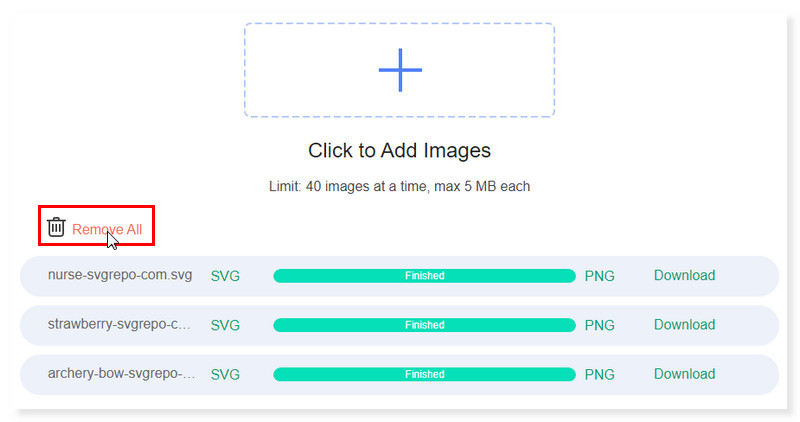This screenshot has width=800, height=422.
Task: Click the SVG label in nurse row
Action: 225,276
